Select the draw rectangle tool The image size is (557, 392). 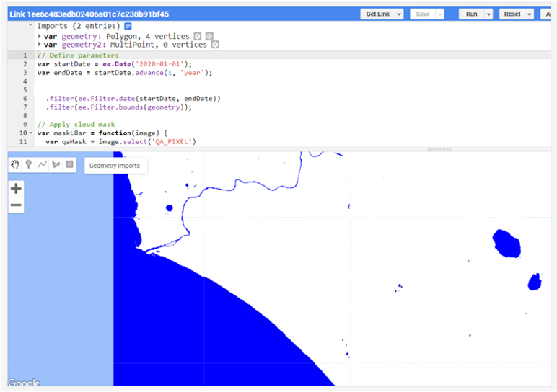click(x=70, y=164)
